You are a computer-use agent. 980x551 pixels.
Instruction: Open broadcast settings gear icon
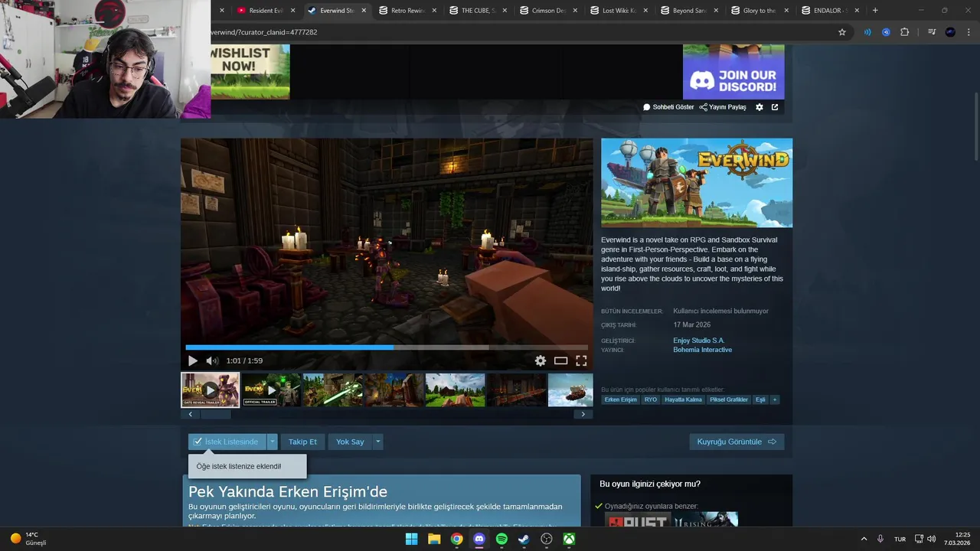(x=759, y=107)
